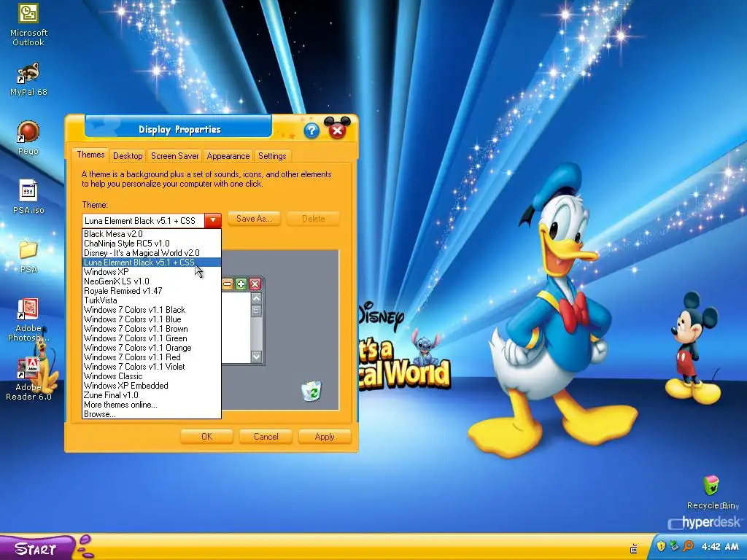Viewport: 747px width, 560px height.
Task: Choose the TurkVista theme
Action: (152, 300)
